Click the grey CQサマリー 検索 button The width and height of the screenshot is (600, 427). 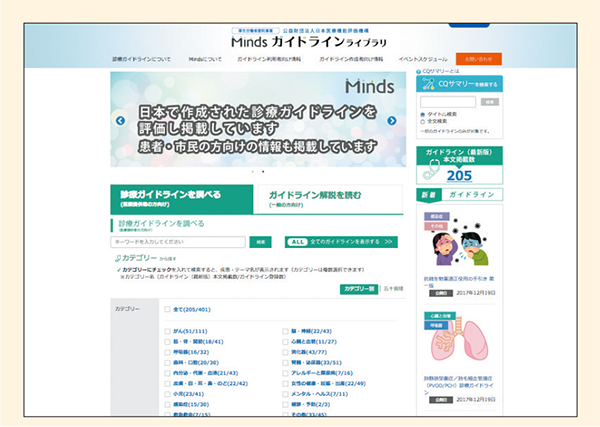pos(489,102)
